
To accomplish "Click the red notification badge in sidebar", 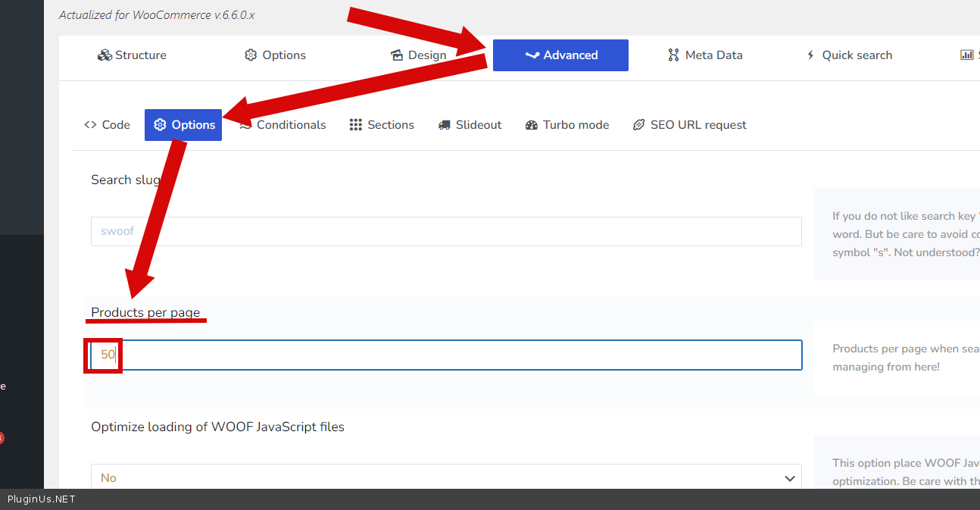I will tap(2, 438).
